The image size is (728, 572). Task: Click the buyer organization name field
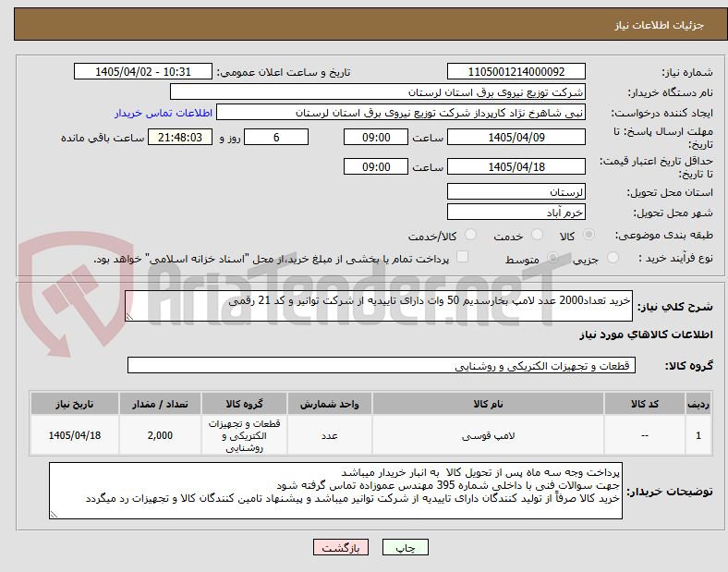pos(378,91)
